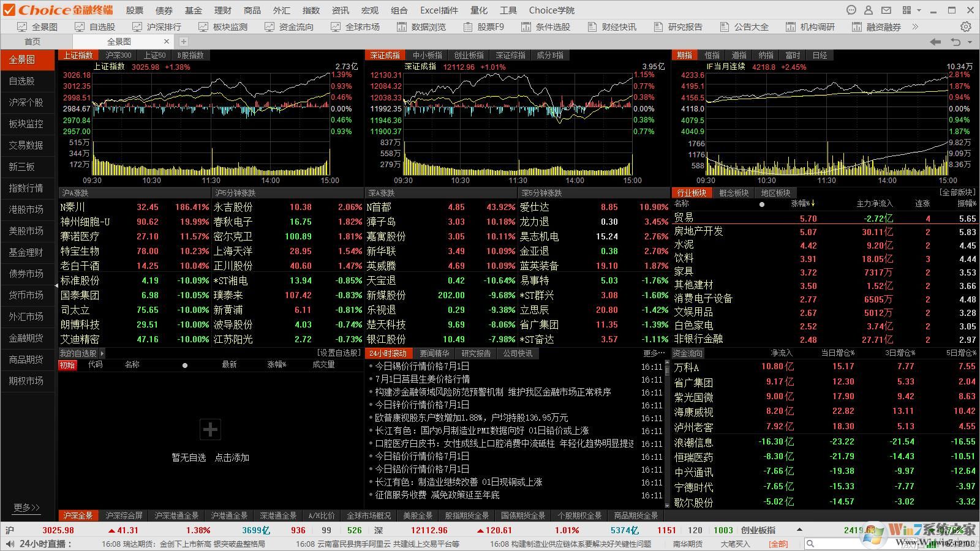Viewport: 980px width, 551px height.
Task: Click the back arrow navigation icon
Action: pos(935,42)
